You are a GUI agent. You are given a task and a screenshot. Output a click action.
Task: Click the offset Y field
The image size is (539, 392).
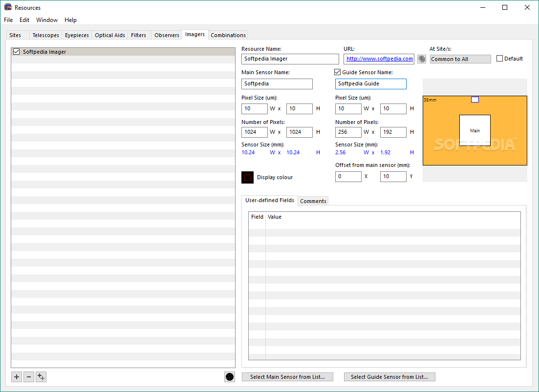pyautogui.click(x=393, y=176)
